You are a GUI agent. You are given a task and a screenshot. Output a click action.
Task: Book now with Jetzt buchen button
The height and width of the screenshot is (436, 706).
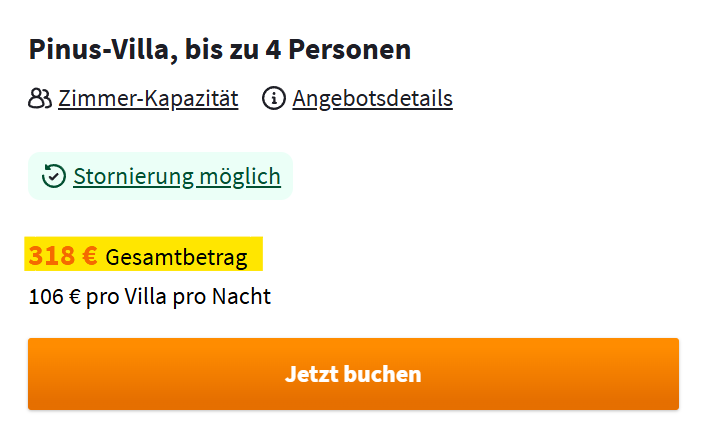(x=353, y=374)
